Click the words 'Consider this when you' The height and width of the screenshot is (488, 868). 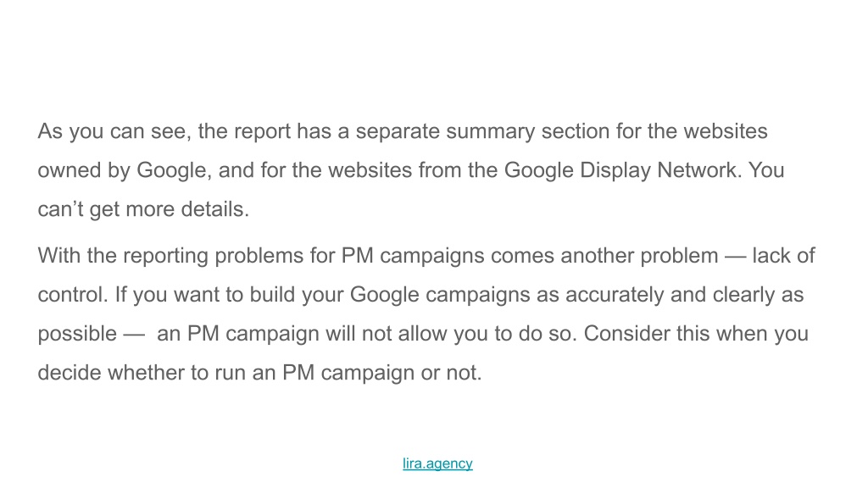(696, 334)
